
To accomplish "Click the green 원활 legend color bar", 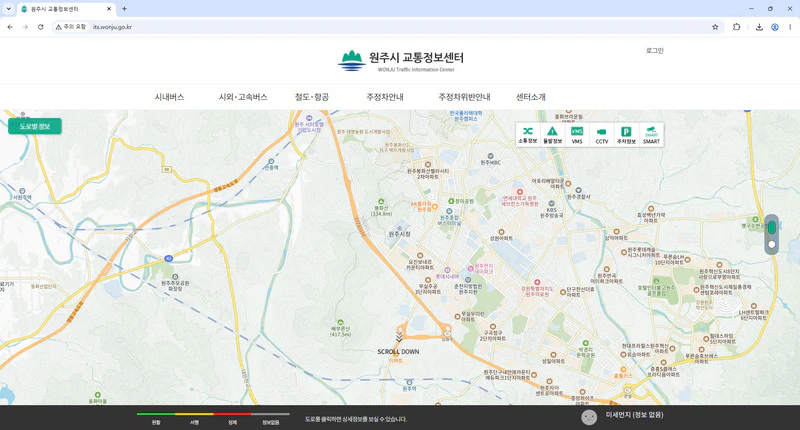I will click(x=156, y=414).
